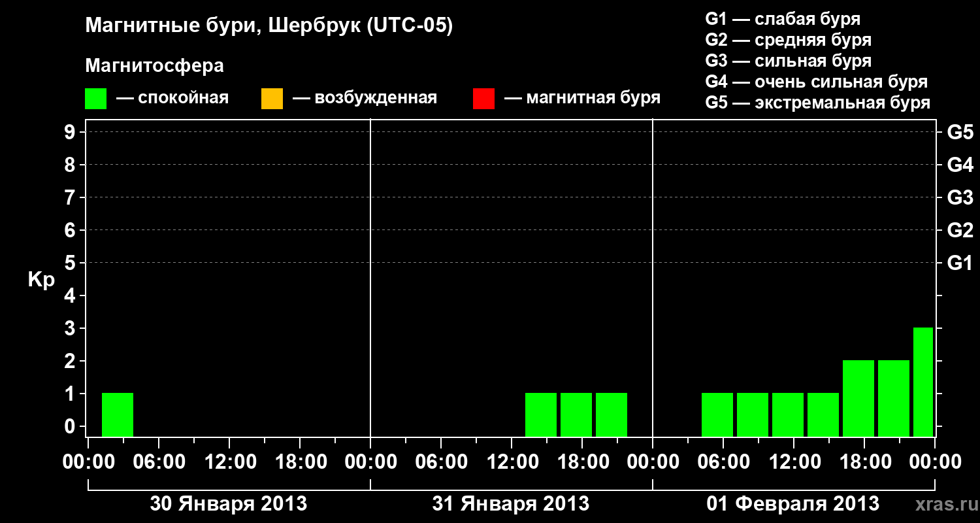Click the legend label '— возбужденная'
This screenshot has height=523, width=980.
coord(365,98)
